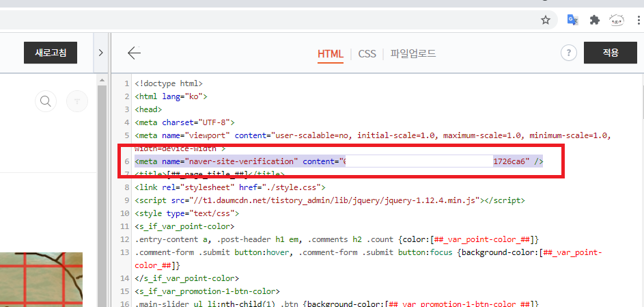Click the <head> tag on line 3
This screenshot has width=644, height=307.
tap(148, 109)
